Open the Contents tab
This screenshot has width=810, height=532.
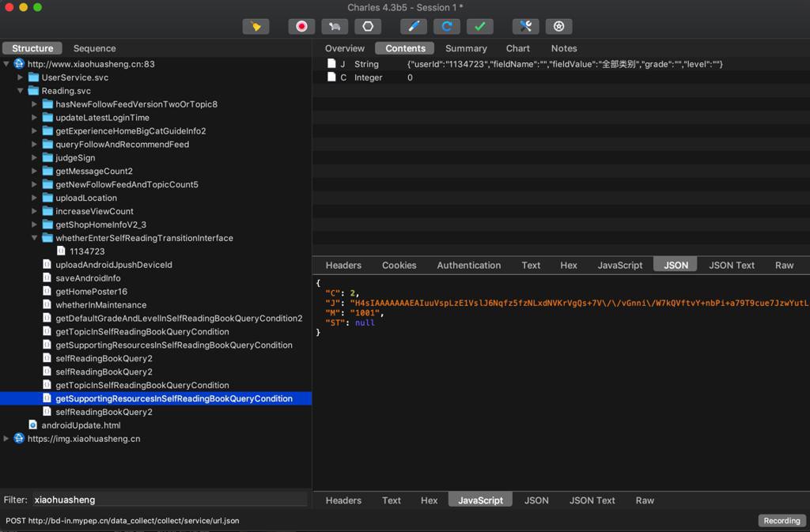click(x=405, y=48)
